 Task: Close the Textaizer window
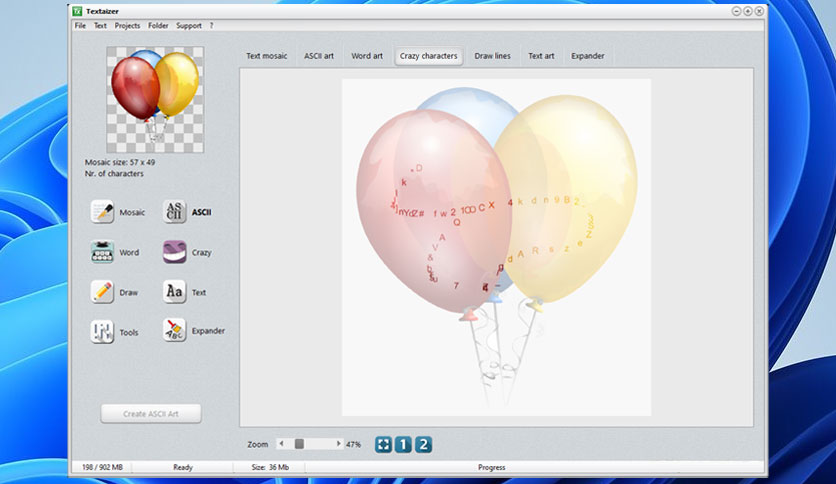759,11
